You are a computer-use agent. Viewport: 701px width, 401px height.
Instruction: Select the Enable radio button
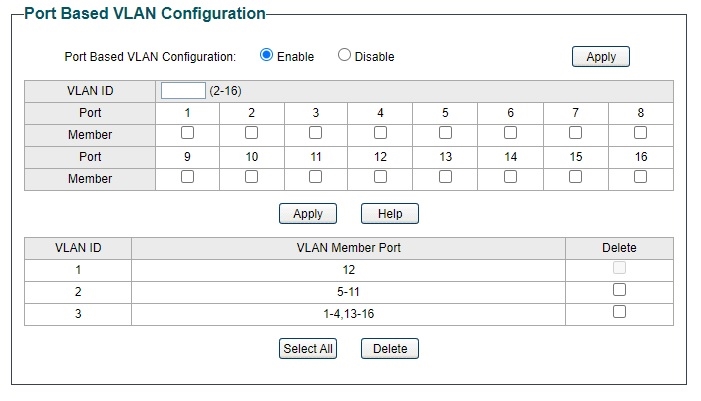coord(266,56)
